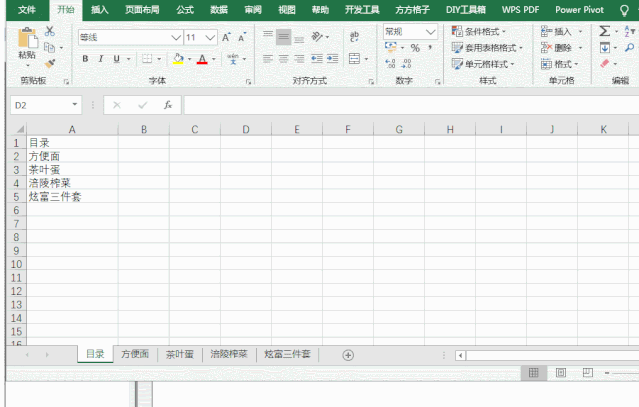This screenshot has width=639, height=407.
Task: Click 插入 insert cells button
Action: tap(561, 32)
